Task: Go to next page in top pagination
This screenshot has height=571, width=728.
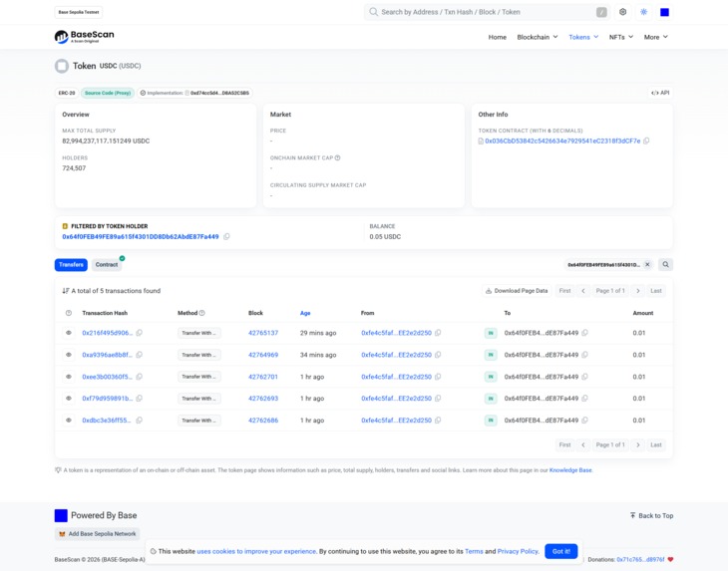Action: click(x=638, y=291)
